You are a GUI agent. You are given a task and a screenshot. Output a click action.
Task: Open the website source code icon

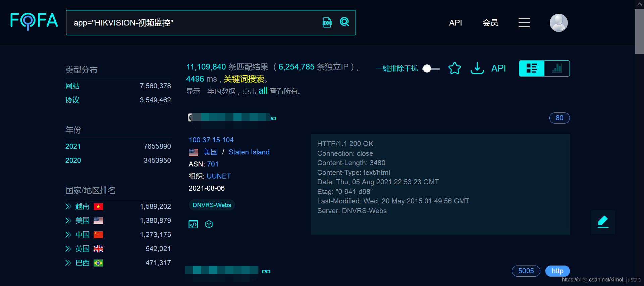point(193,224)
